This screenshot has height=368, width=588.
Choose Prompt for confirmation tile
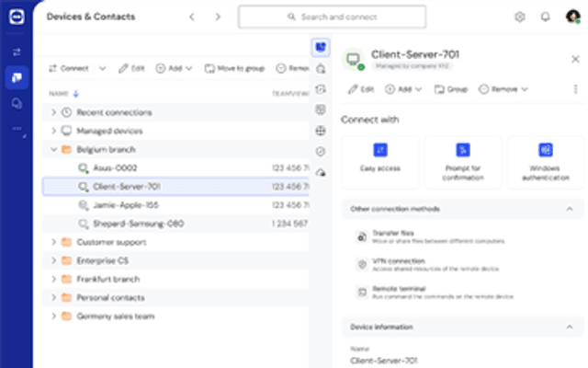(463, 162)
